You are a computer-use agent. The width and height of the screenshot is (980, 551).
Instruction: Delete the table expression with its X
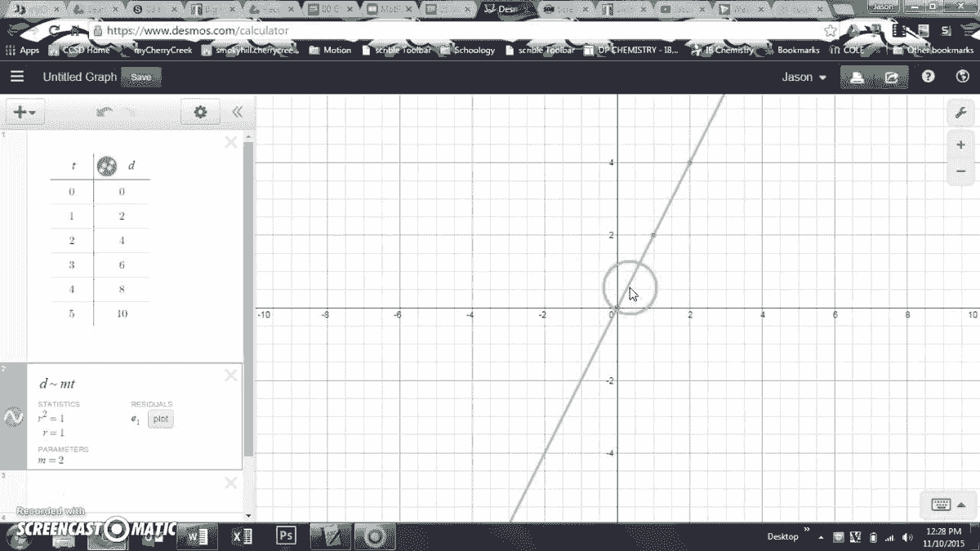(x=230, y=142)
